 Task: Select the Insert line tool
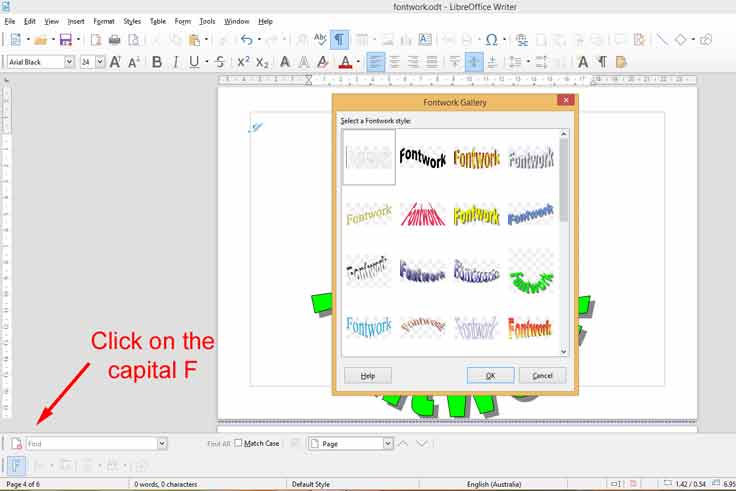[x=662, y=39]
